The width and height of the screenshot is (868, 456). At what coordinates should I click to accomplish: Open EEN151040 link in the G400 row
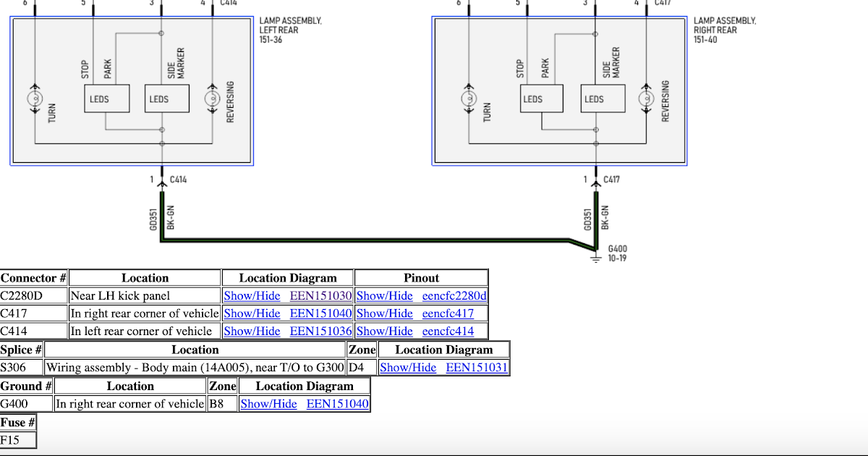[337, 403]
